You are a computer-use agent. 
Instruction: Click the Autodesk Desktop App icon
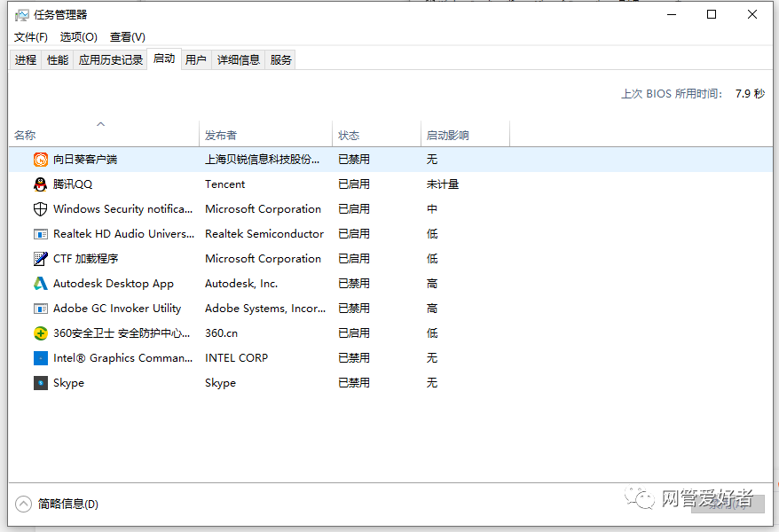click(40, 284)
